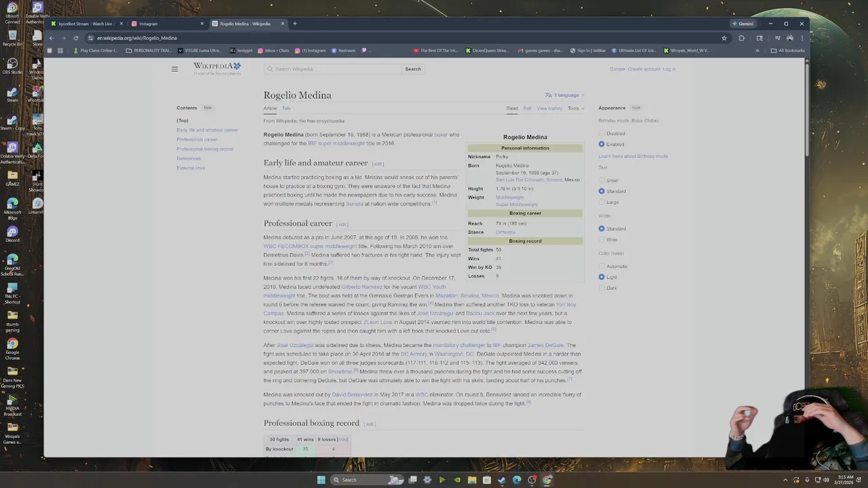Go back in Chrome
This screenshot has width=868, height=488.
[x=51, y=38]
